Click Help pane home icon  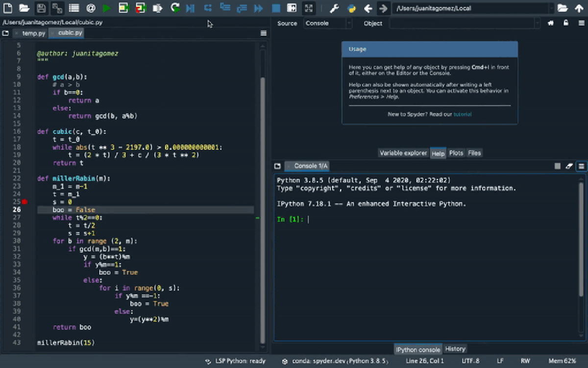(551, 23)
